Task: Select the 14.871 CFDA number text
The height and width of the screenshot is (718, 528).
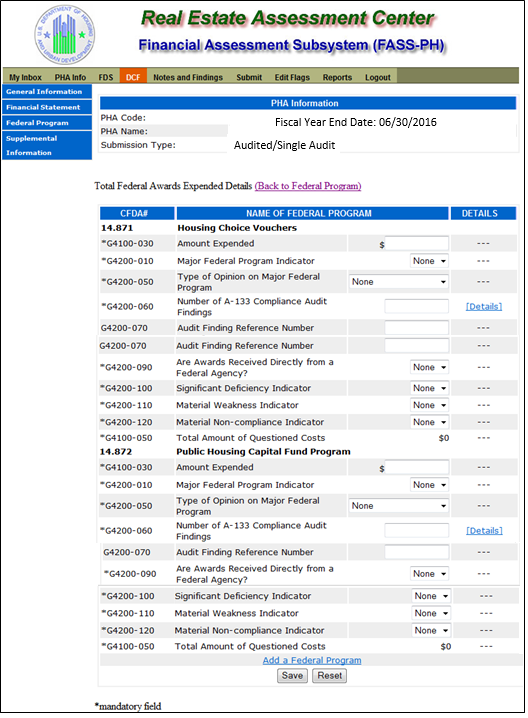Action: coord(117,228)
